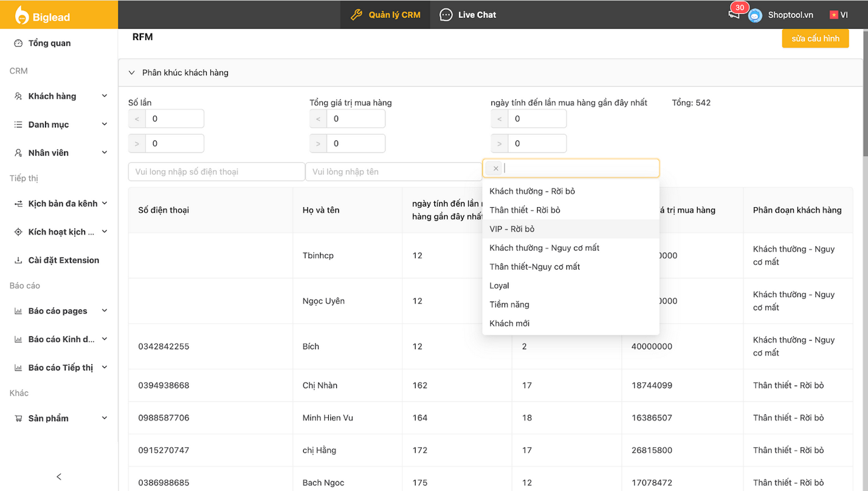Select the Thân thiết - Rời bỏ option
The image size is (868, 491).
click(571, 210)
